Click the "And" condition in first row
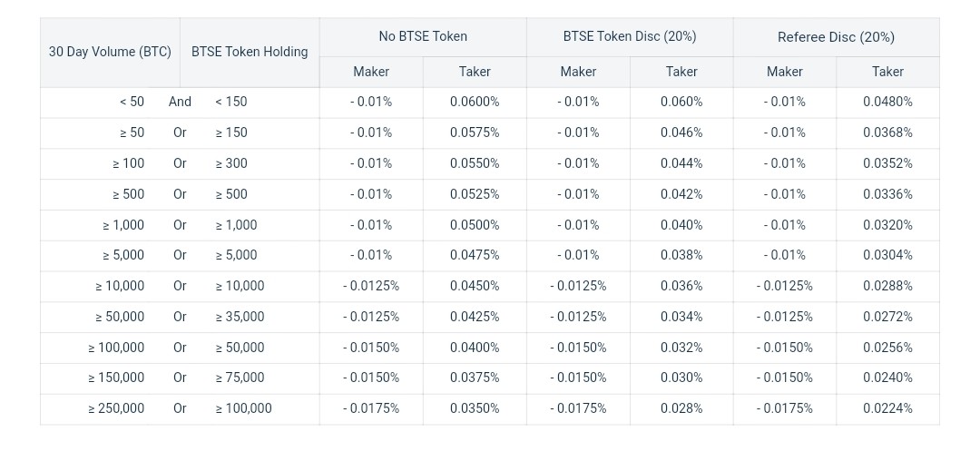The image size is (980, 451). pos(180,102)
